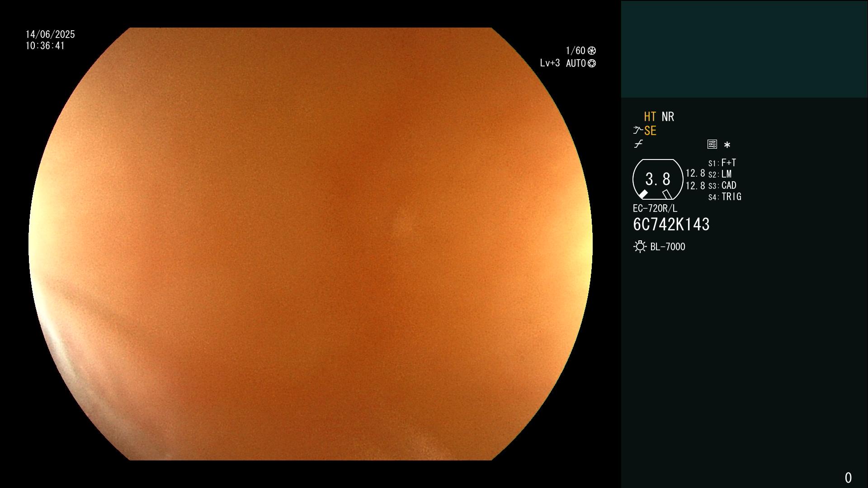Screen dimensions: 868x488
Task: Click the endoscopic live image view
Action: pos(311,244)
